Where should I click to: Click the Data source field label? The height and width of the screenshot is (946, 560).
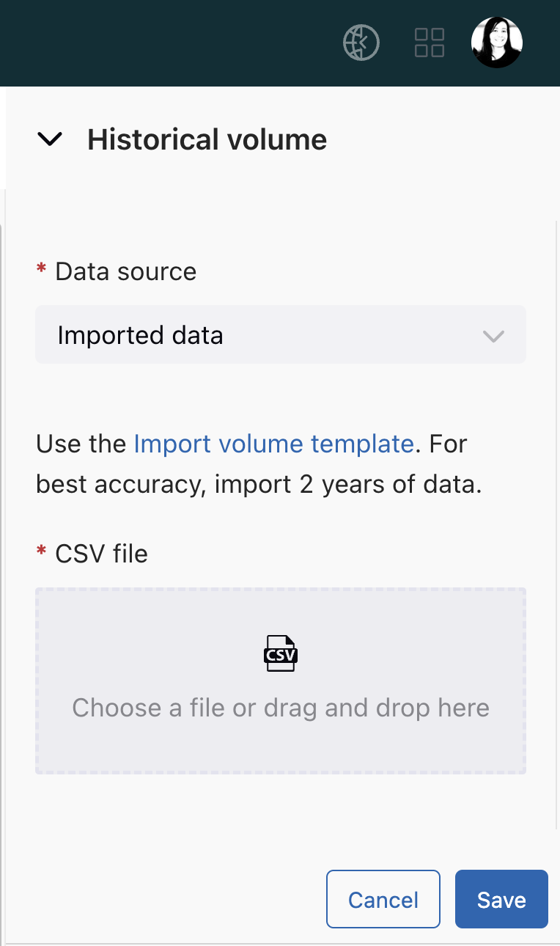tap(126, 271)
